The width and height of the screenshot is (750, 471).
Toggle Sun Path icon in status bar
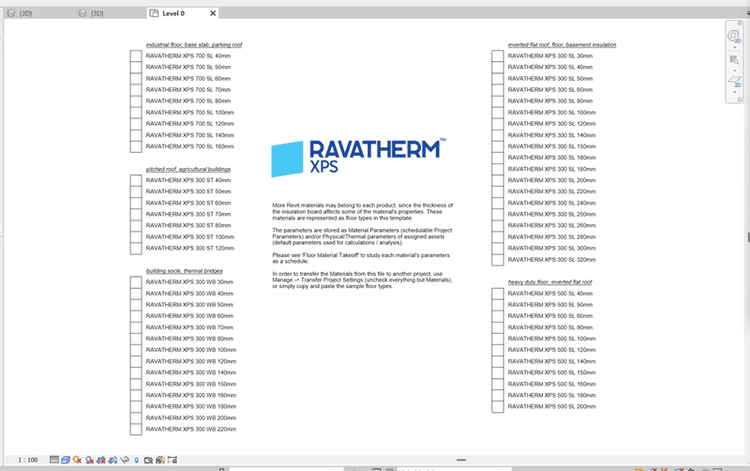(77, 459)
